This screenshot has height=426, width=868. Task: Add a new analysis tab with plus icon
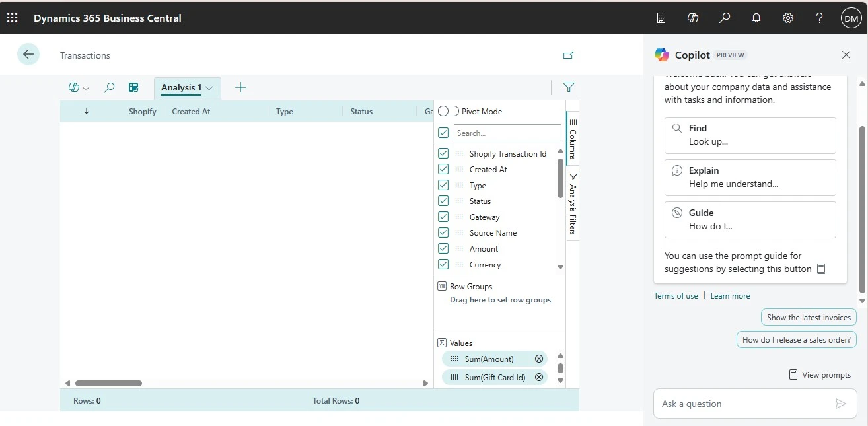[240, 87]
